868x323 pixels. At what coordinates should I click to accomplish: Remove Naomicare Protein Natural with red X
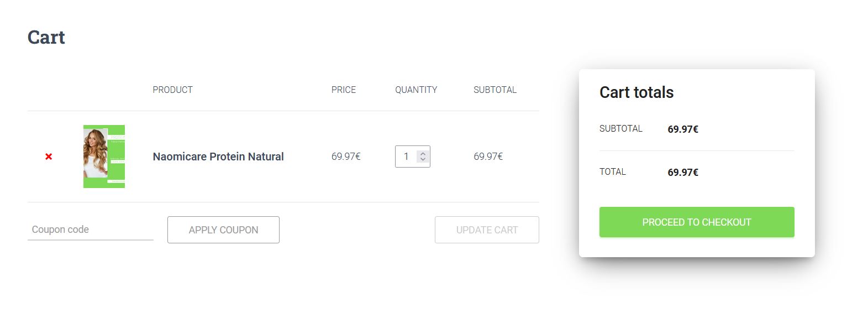(x=49, y=157)
